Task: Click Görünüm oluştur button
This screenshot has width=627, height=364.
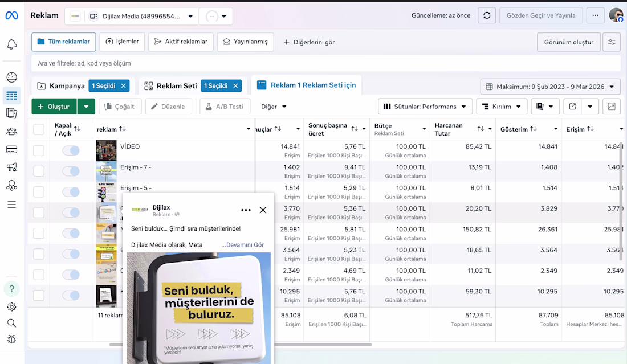Action: 569,42
